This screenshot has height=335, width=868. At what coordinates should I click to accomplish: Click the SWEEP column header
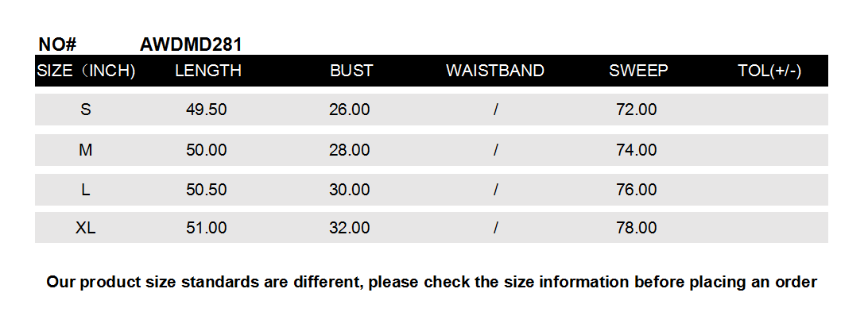click(638, 71)
